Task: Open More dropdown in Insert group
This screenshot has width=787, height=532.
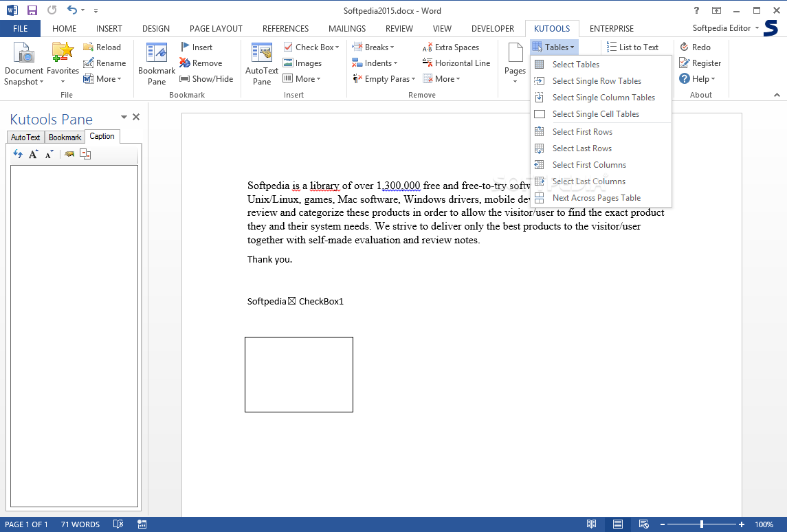Action: click(302, 79)
